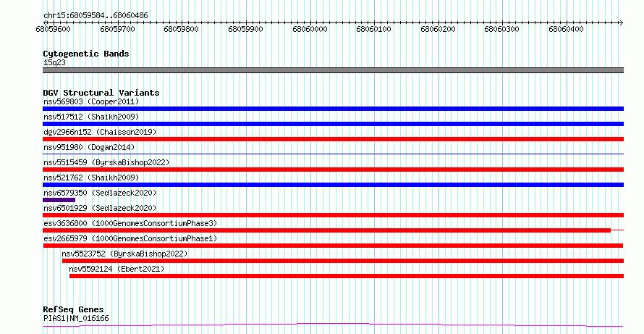Viewport: 644px width, 334px height.
Task: Click ruler position 68059600
Action: coord(53,29)
